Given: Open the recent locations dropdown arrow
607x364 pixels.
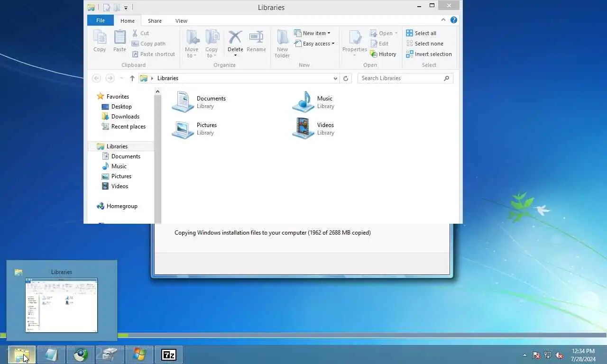Looking at the screenshot, I should coord(121,78).
